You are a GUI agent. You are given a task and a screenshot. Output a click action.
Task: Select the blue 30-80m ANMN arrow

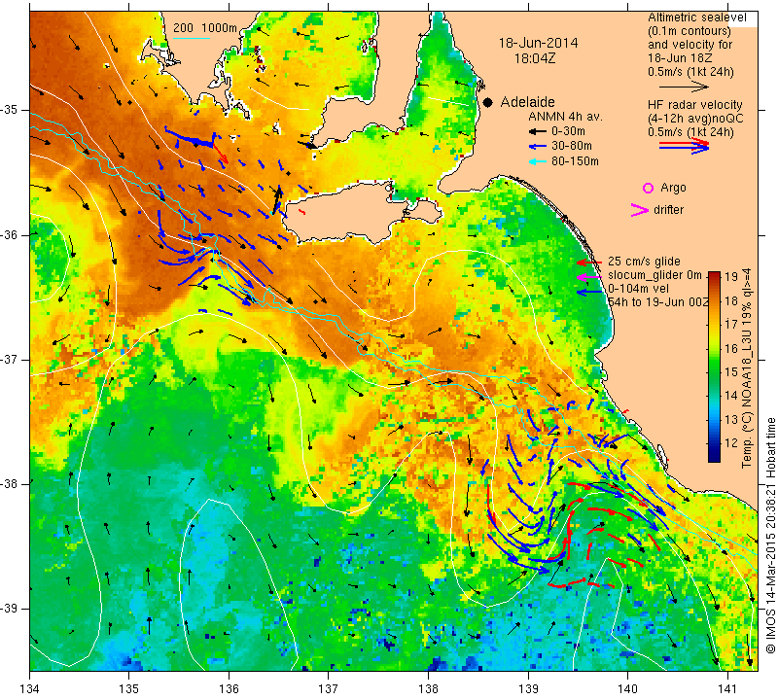(538, 147)
